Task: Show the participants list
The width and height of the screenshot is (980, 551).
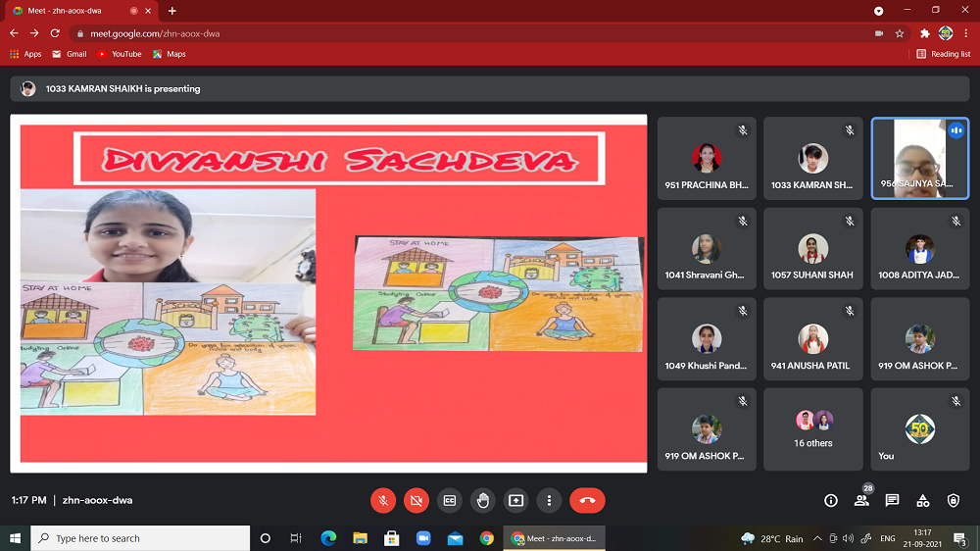Action: pos(861,500)
